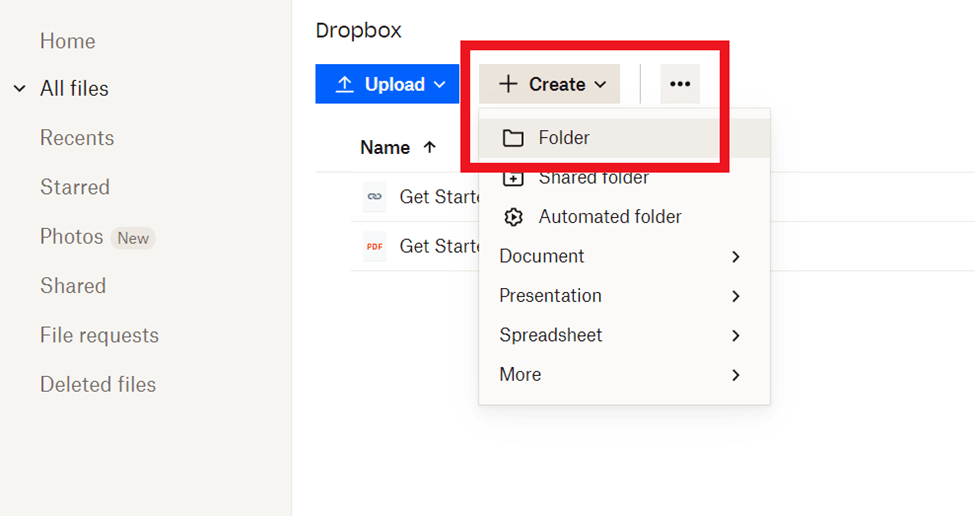Viewport: 975px width, 516px height.
Task: Expand the Spreadsheet submenu arrow
Action: pos(736,336)
